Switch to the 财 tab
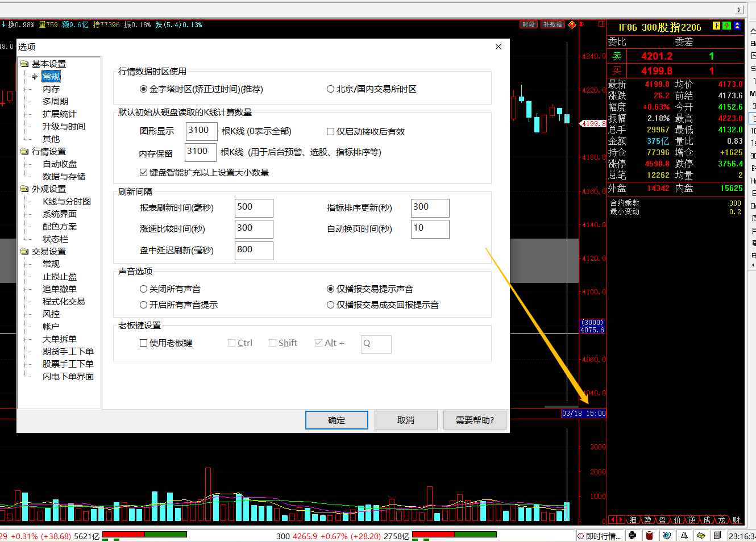 [736, 520]
